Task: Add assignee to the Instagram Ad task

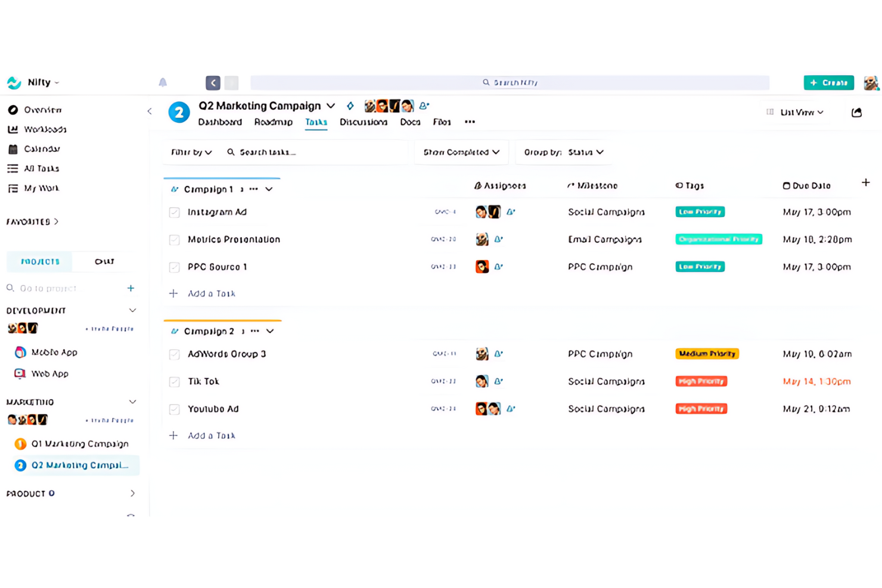Action: point(511,212)
